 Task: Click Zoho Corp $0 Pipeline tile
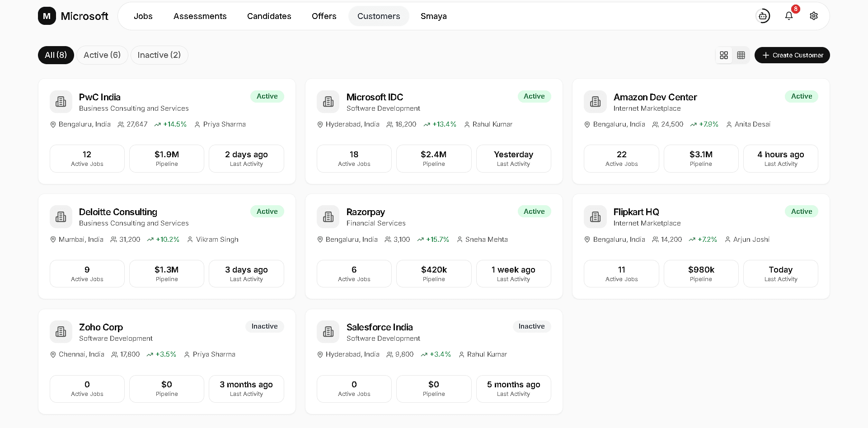(167, 389)
